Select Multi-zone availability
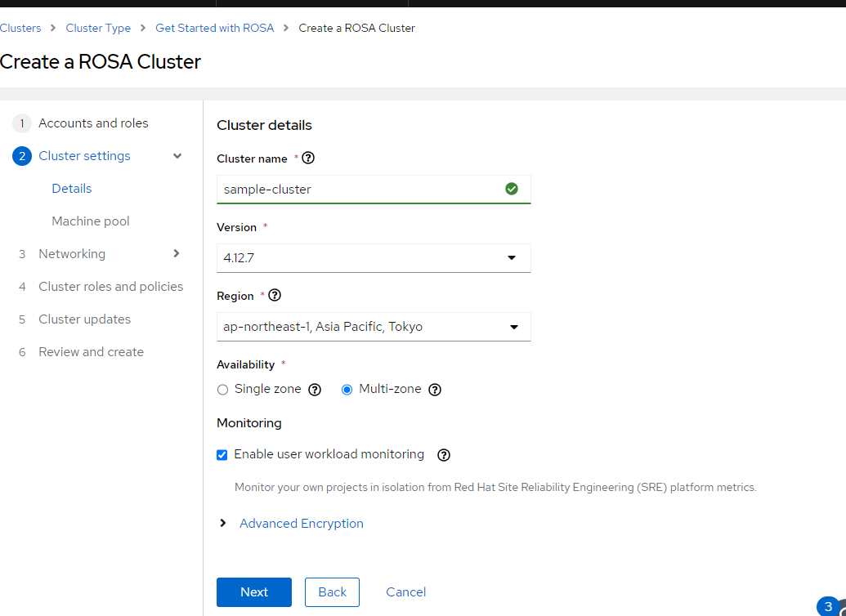Viewport: 846px width, 616px height. (x=347, y=390)
